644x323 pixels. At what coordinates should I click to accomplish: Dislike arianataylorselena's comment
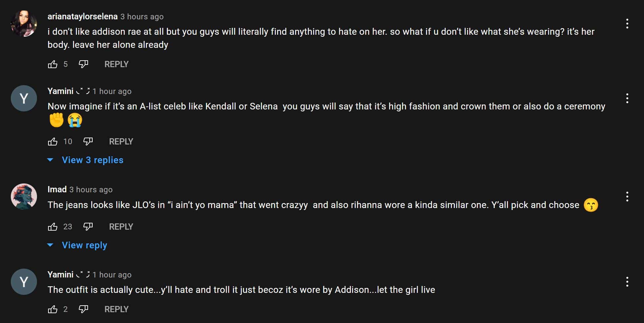tap(83, 64)
